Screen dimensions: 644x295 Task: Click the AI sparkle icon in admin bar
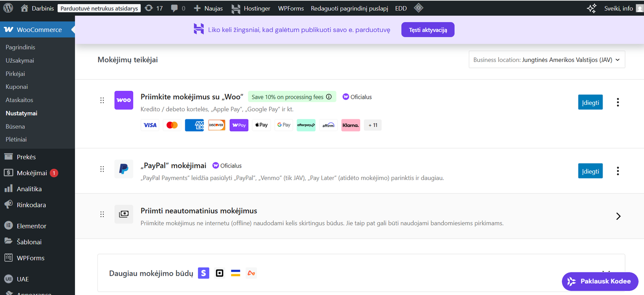(591, 8)
